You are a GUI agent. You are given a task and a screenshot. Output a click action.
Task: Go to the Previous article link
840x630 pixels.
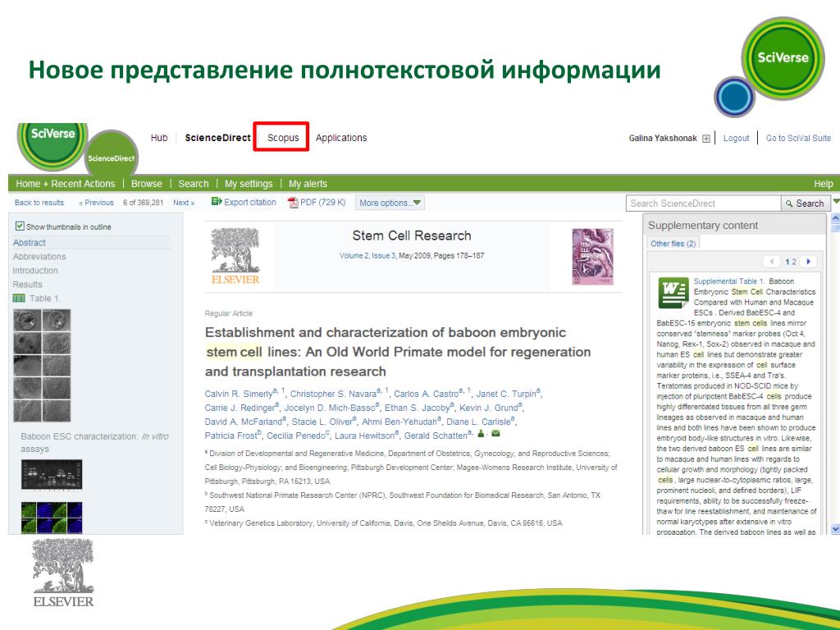(97, 203)
